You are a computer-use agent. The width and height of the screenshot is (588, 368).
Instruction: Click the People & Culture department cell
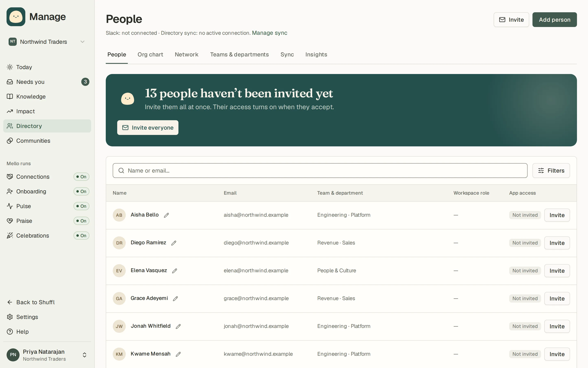(x=336, y=271)
